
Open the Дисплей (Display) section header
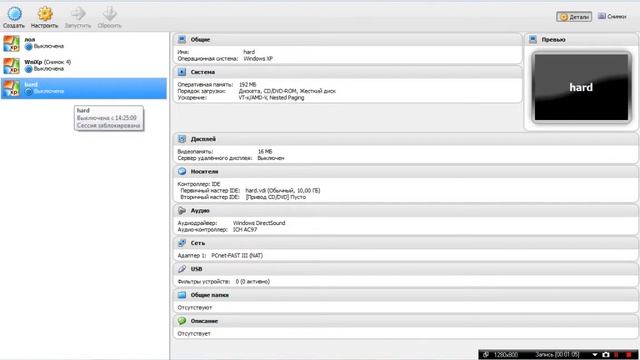[x=406, y=139]
